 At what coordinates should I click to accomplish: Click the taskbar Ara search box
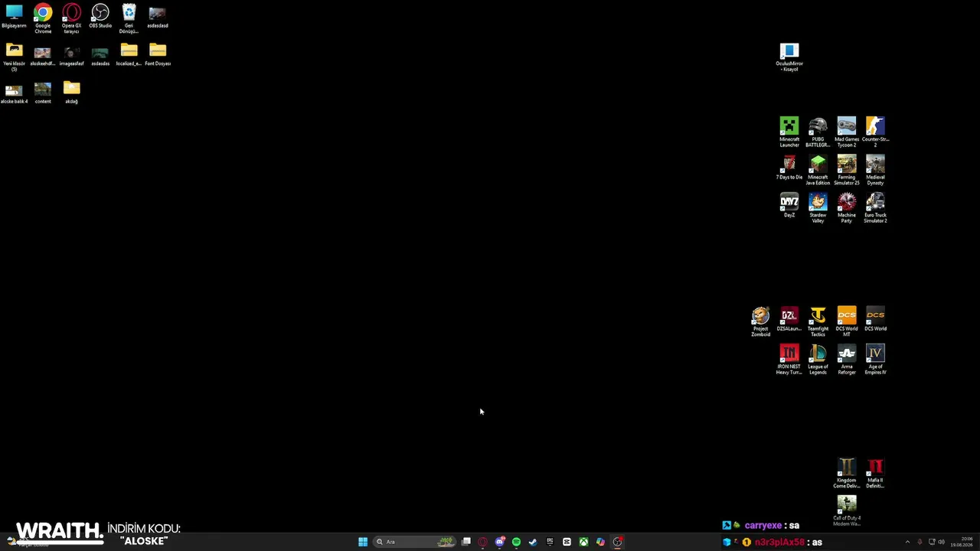[414, 542]
